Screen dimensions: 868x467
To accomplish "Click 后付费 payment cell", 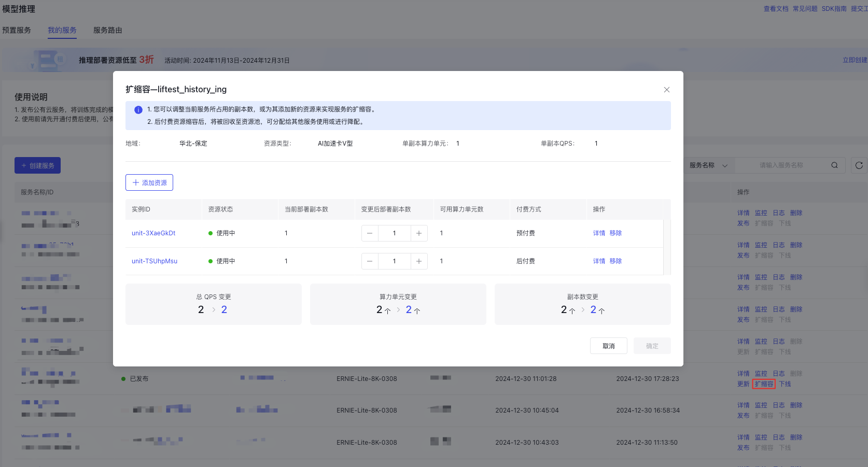I will pos(525,261).
